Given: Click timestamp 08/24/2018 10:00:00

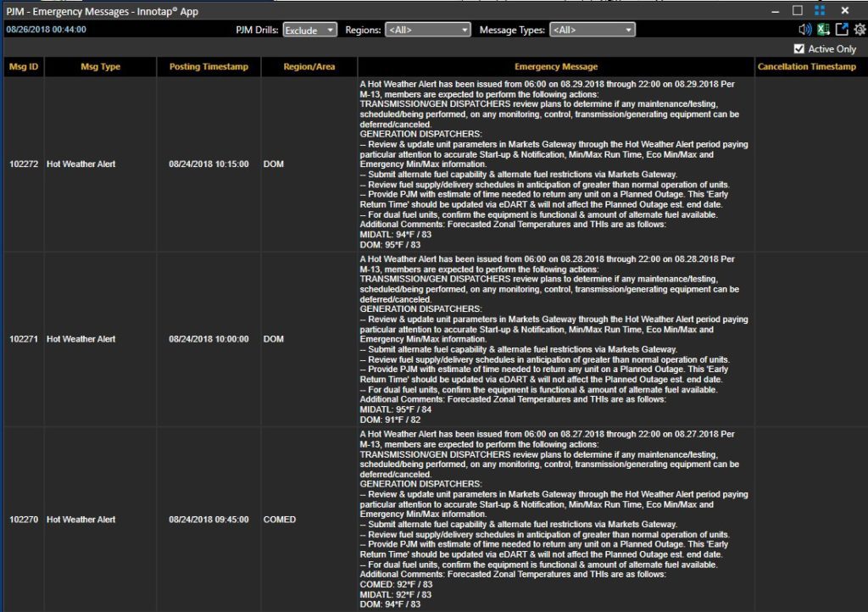Looking at the screenshot, I should tap(209, 339).
